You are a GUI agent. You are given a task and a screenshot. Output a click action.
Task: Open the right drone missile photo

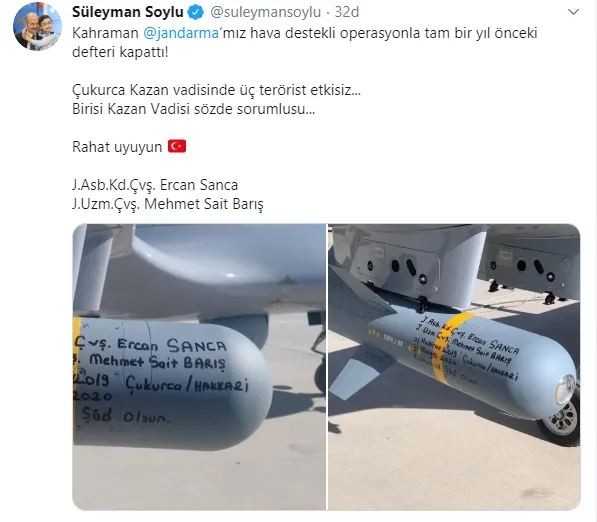tap(455, 367)
